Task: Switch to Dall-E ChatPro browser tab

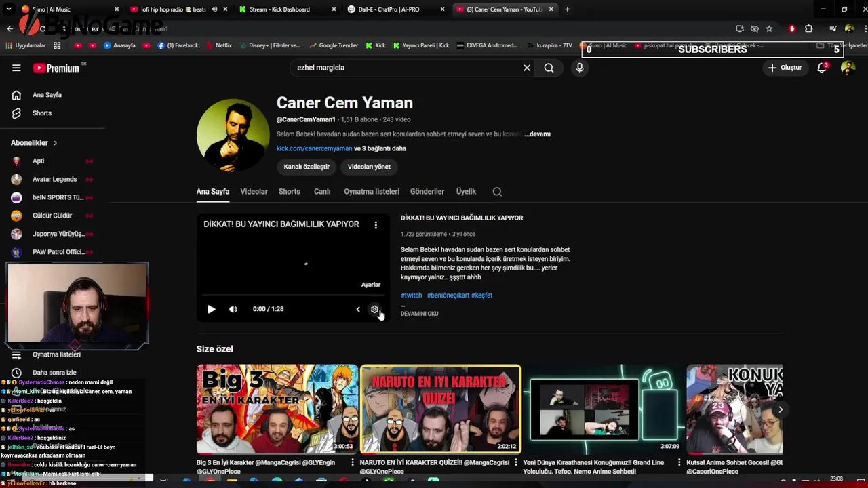Action: (x=395, y=9)
